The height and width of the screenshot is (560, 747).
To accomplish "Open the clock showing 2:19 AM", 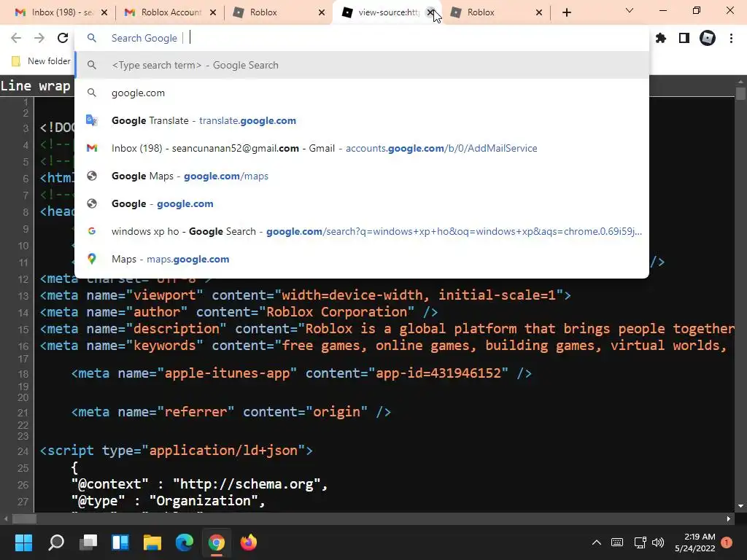I will click(x=695, y=542).
